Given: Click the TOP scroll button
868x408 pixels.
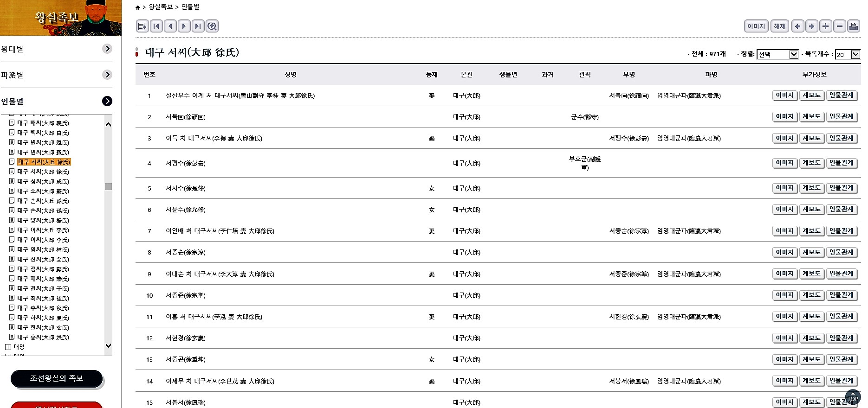Looking at the screenshot, I should tap(853, 398).
